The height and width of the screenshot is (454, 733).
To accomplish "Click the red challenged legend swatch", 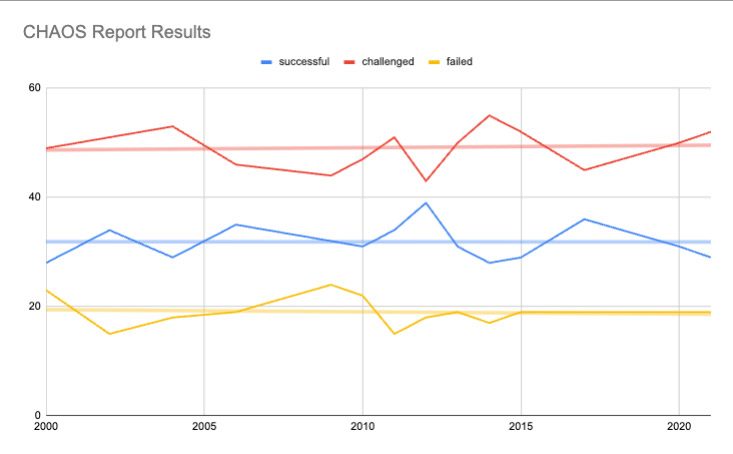I will [x=352, y=62].
